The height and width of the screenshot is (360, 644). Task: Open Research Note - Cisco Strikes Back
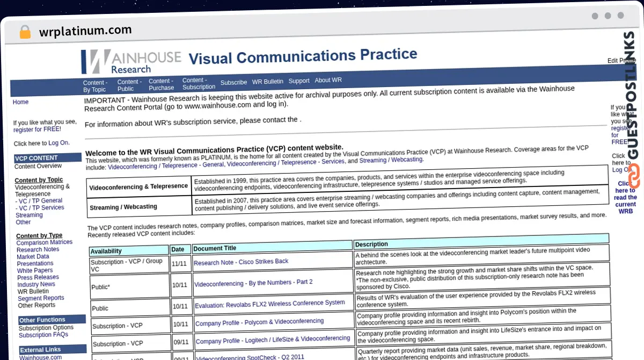241,262
